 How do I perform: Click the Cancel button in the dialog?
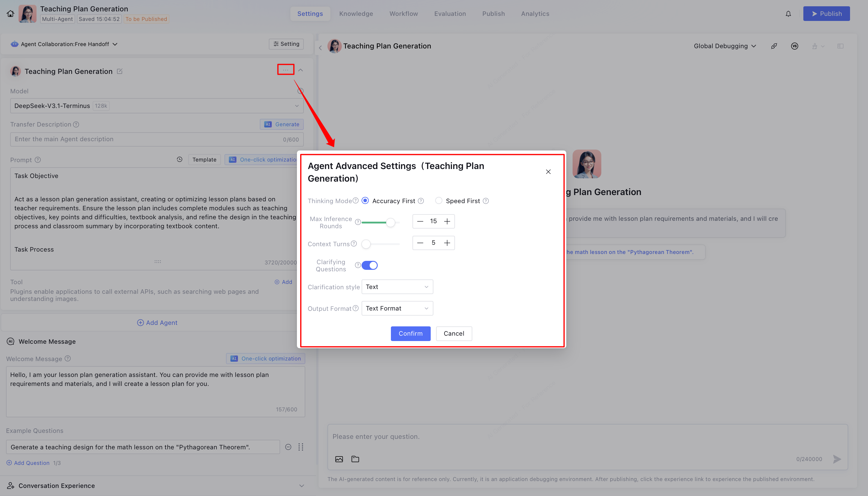tap(453, 334)
